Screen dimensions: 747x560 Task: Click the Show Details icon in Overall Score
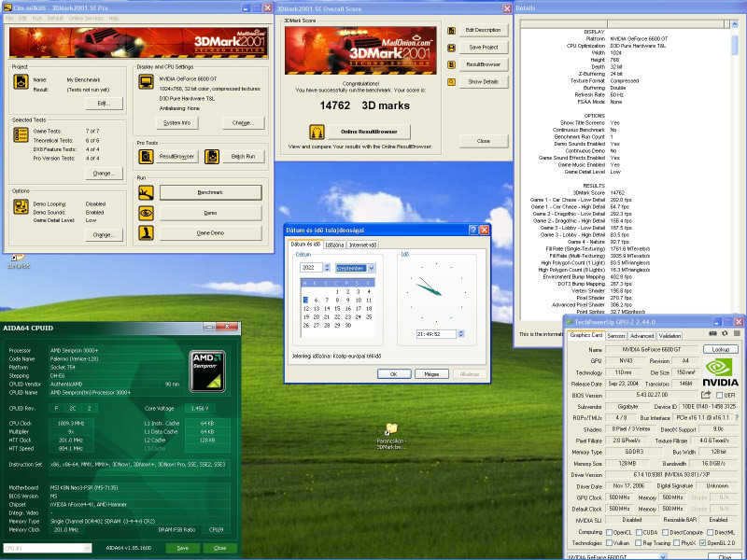click(451, 82)
